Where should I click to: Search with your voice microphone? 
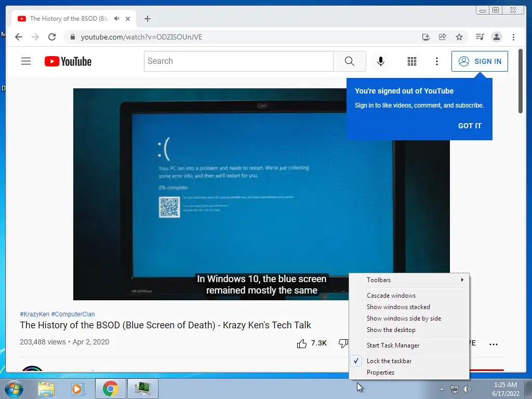click(x=381, y=61)
